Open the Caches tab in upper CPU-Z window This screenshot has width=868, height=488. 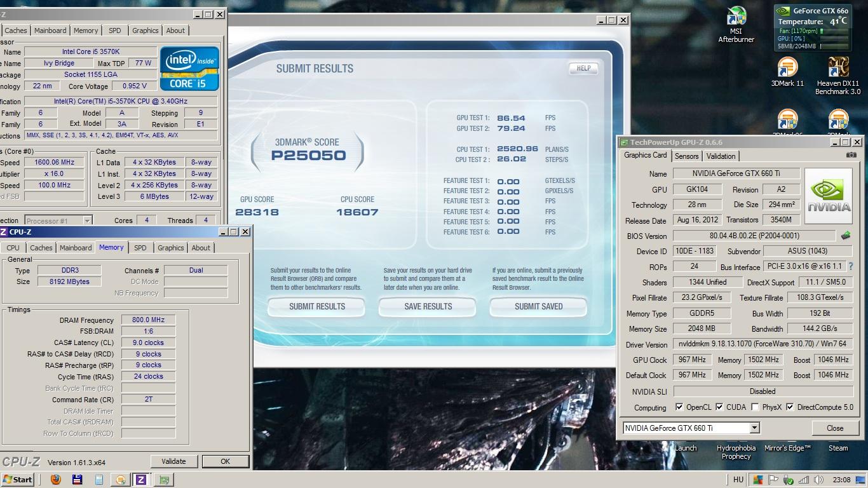point(16,30)
